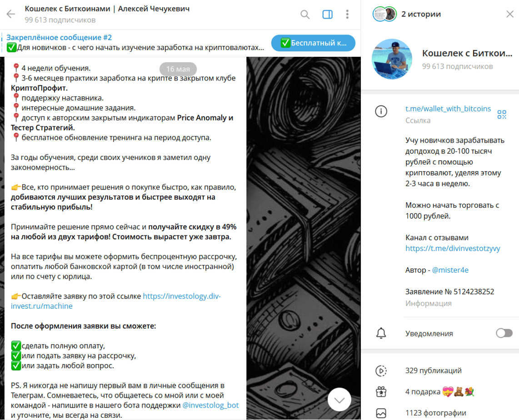Close the channel info panel
This screenshot has height=420, width=519.
510,14
